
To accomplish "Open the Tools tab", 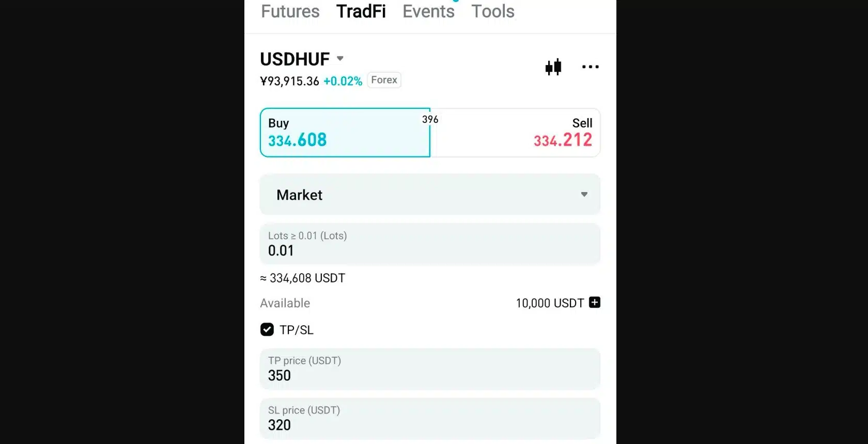I will 492,11.
